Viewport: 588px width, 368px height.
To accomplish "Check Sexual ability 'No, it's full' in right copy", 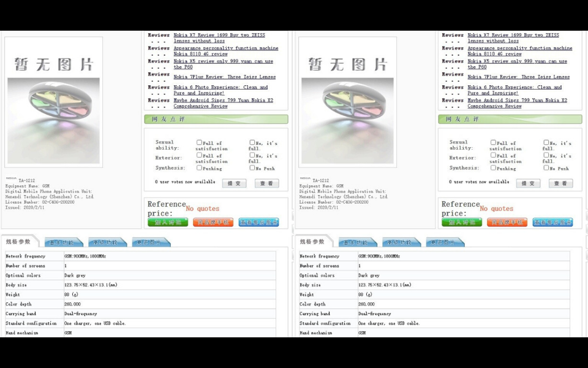I will [x=546, y=142].
